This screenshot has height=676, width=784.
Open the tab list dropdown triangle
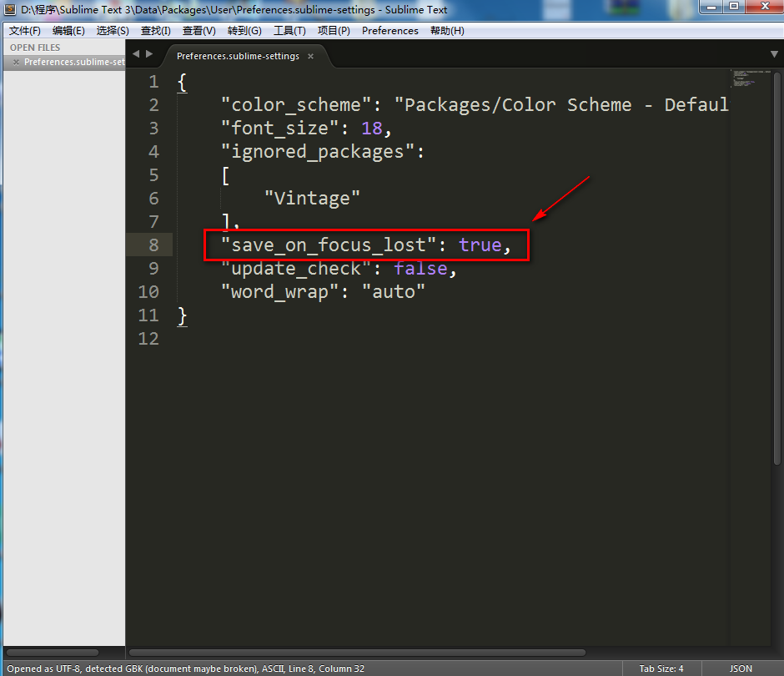coord(774,54)
